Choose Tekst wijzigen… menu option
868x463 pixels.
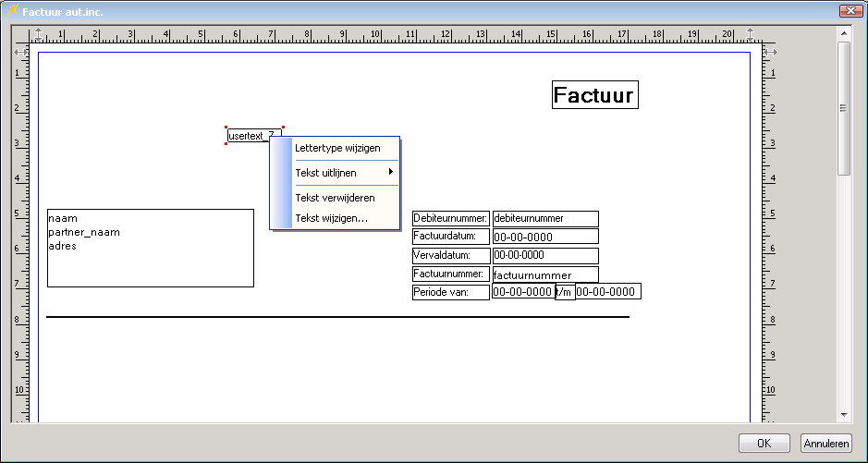click(331, 218)
